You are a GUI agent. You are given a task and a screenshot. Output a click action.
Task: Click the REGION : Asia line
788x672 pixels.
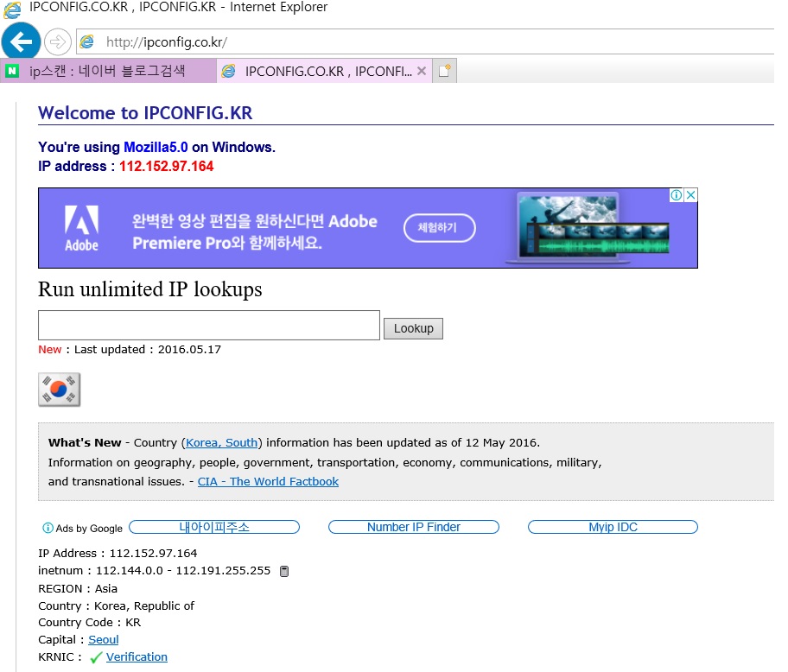pos(78,588)
